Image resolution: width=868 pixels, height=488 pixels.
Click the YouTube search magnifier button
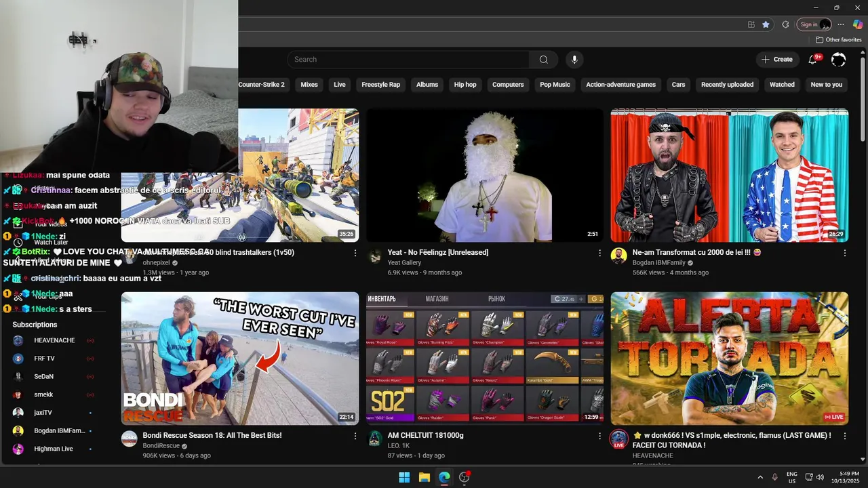coord(543,60)
